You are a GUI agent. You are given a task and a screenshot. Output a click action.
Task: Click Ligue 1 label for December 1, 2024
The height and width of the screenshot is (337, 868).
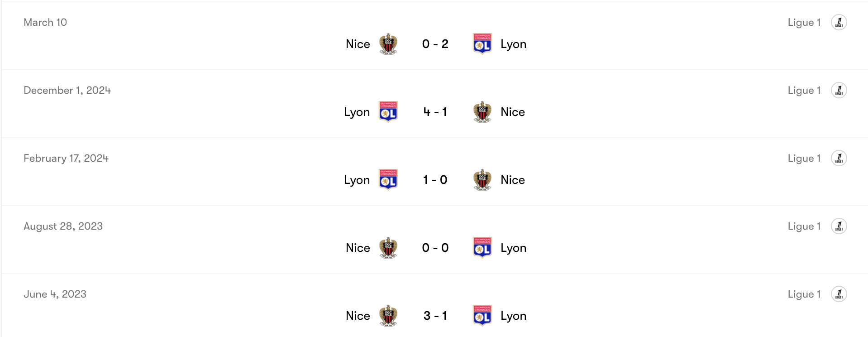point(804,90)
